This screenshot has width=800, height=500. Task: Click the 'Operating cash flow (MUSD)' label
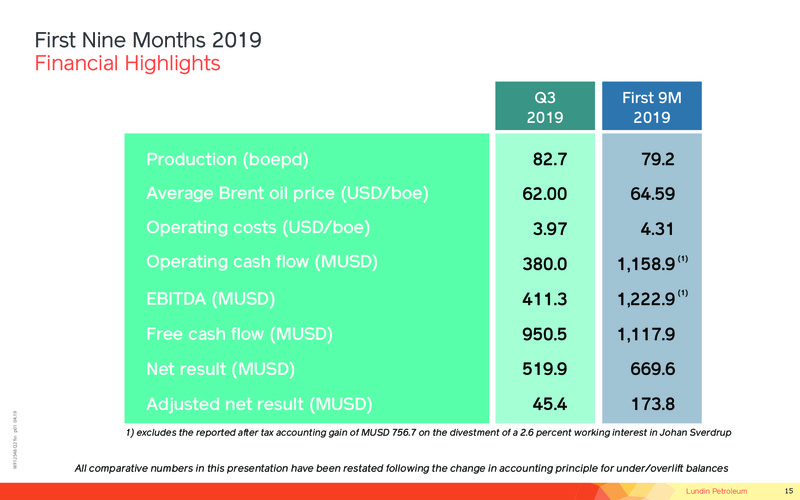coord(262,262)
